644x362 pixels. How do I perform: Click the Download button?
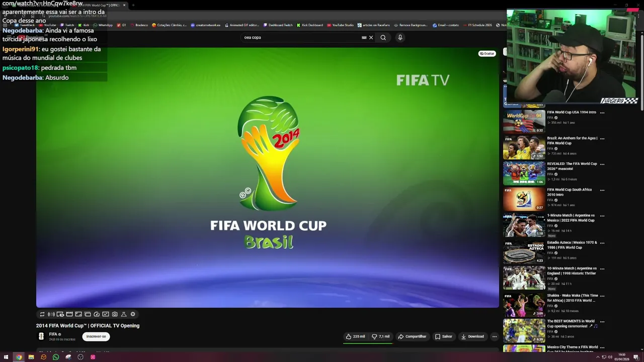click(472, 336)
